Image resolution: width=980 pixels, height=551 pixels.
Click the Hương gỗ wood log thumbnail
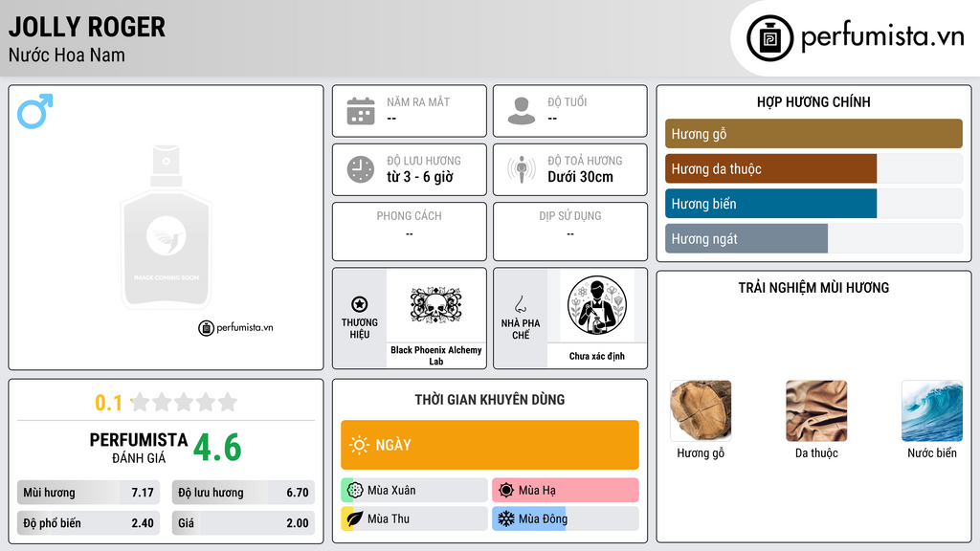coord(701,410)
